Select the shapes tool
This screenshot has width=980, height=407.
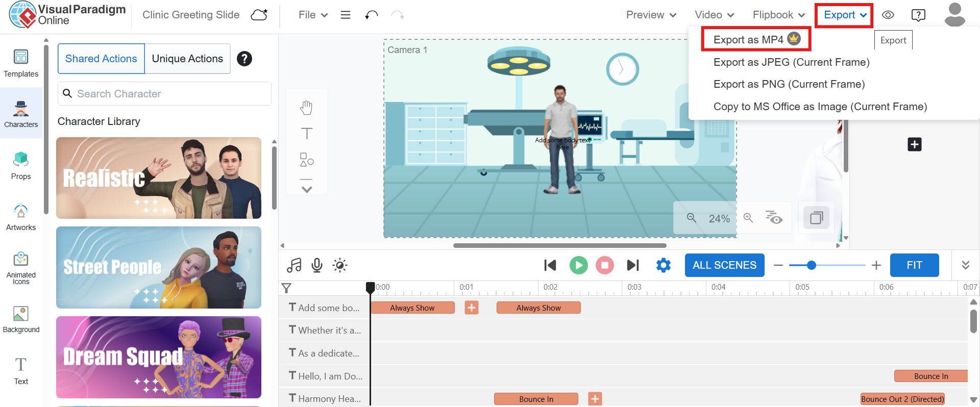307,160
